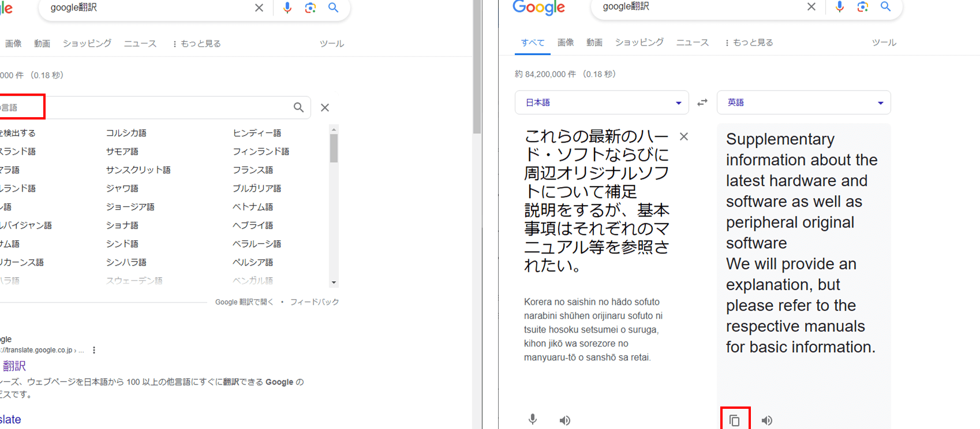Image resolution: width=980 pixels, height=429 pixels.
Task: Select 動画 tab in right window
Action: pyautogui.click(x=594, y=42)
